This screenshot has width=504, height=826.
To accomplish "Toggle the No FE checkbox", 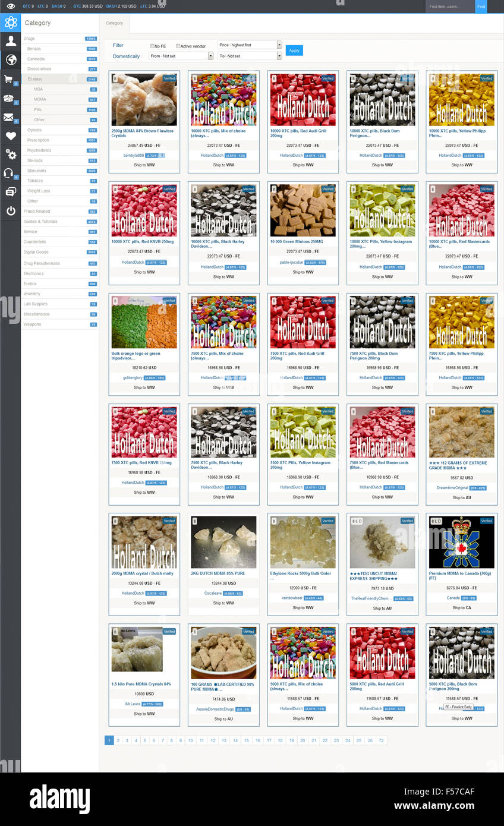I will (152, 46).
